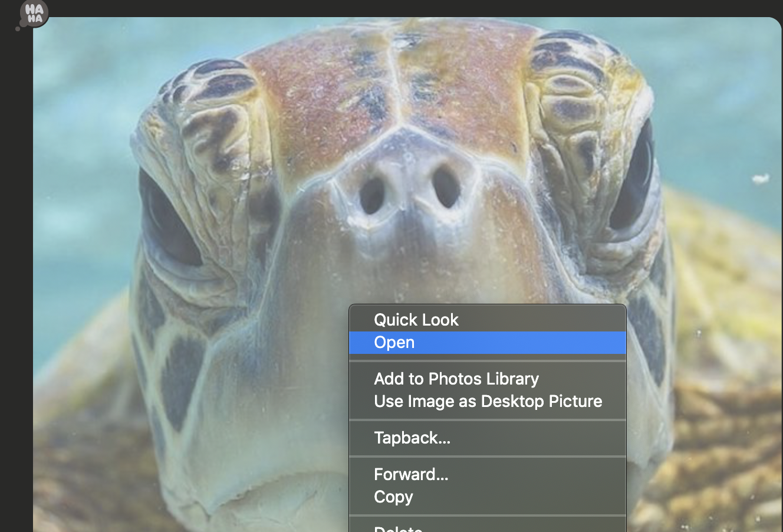
Task: Click Copy in the context menu
Action: [488, 497]
